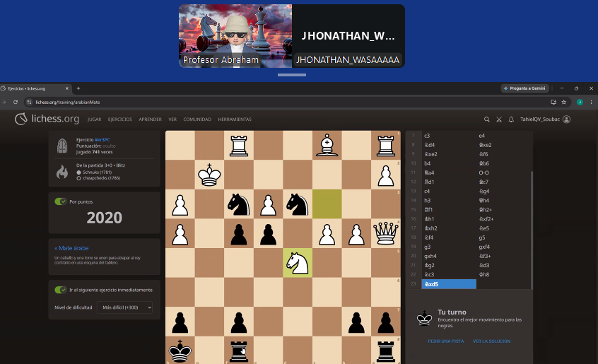Image resolution: width=598 pixels, height=364 pixels.
Task: Open the browser three-dot menu
Action: pos(591,102)
